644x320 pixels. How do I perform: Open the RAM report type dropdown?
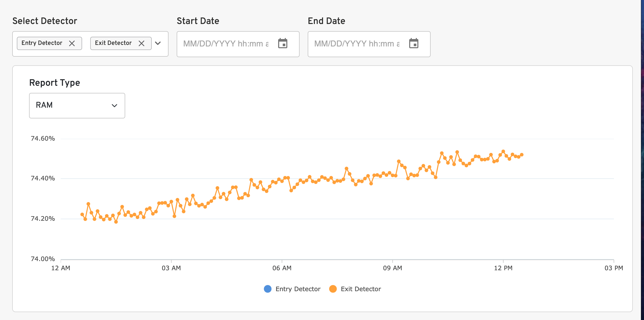coord(77,105)
